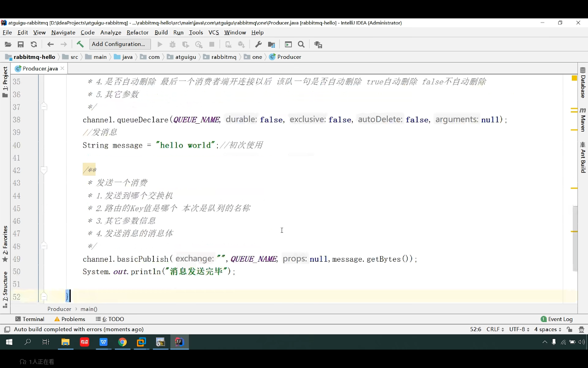Close the Producer.java tab
588x368 pixels.
point(62,69)
